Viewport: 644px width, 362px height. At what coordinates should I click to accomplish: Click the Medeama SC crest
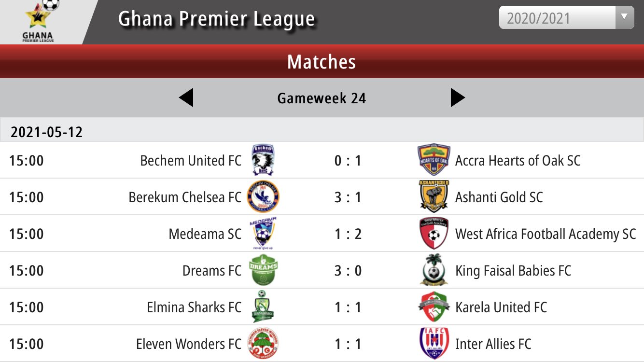(263, 234)
